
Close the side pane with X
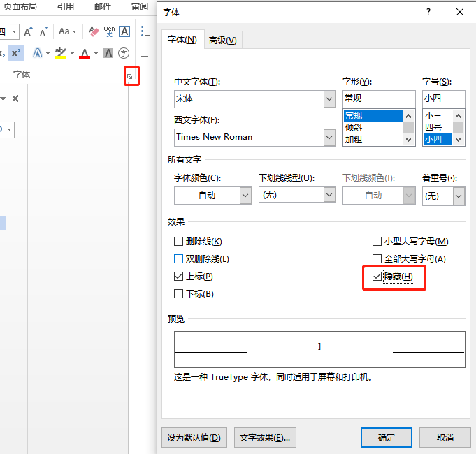tap(15, 98)
